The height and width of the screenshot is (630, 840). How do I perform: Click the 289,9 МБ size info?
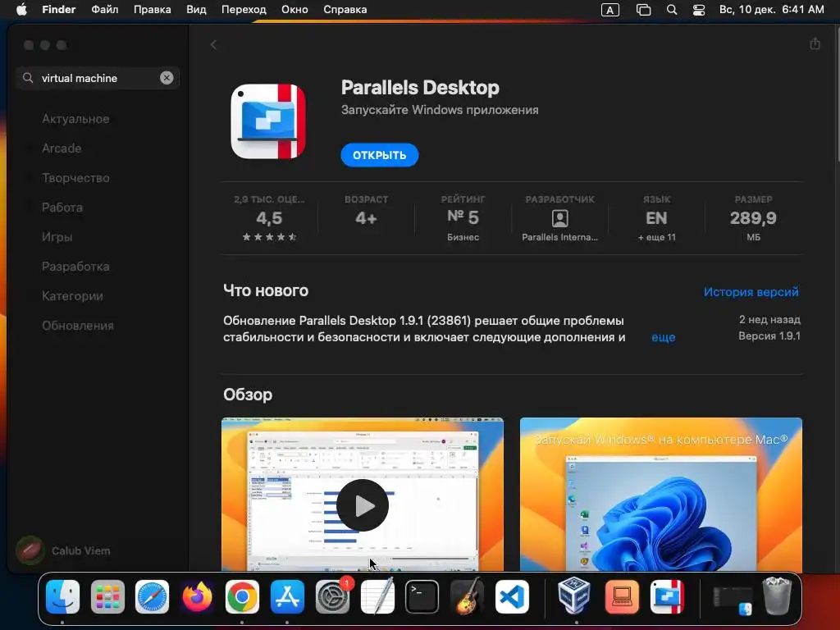pyautogui.click(x=753, y=218)
